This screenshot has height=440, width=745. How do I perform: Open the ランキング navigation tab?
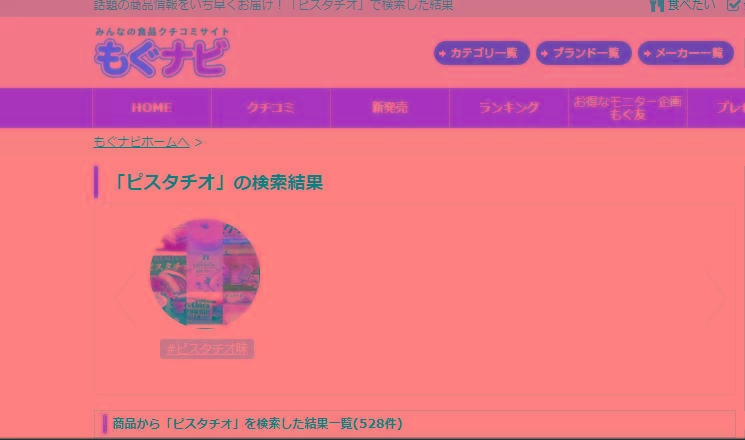point(509,108)
